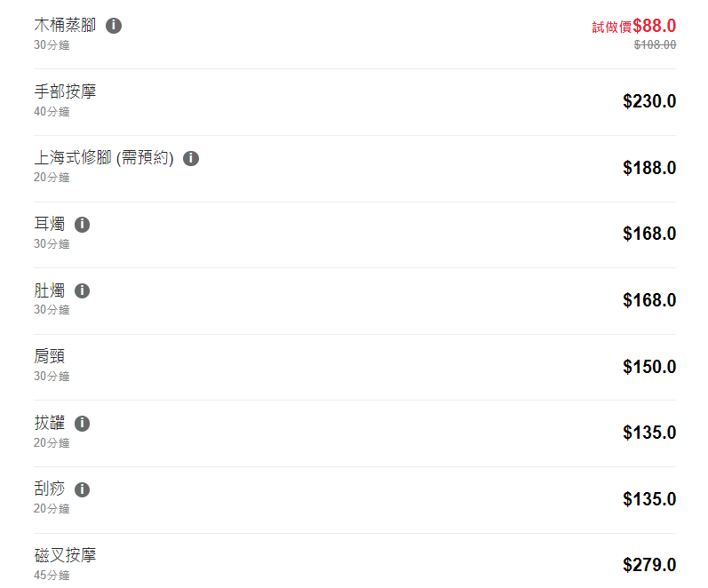The height and width of the screenshot is (588, 708).
Task: Select the 木桶蒸腳 service name
Action: (x=65, y=25)
